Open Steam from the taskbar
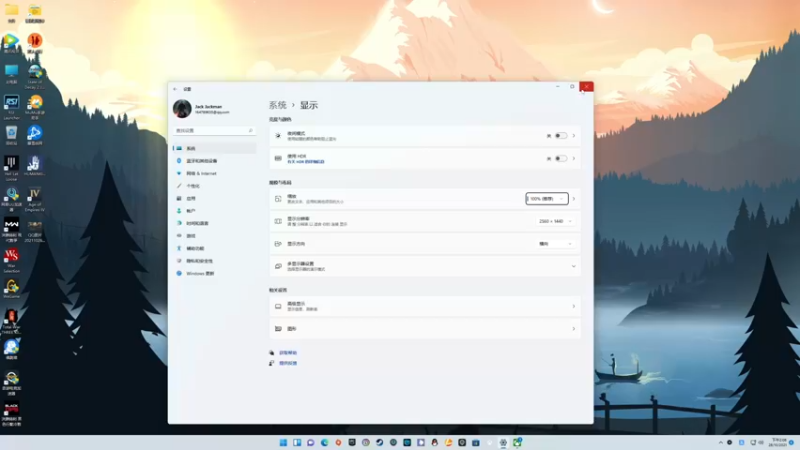The height and width of the screenshot is (450, 800). click(x=380, y=443)
